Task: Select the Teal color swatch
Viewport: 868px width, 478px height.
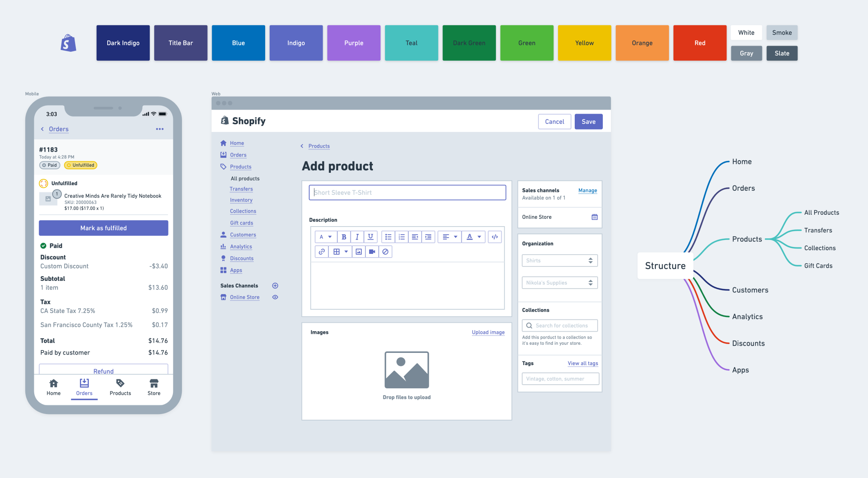Action: point(411,43)
